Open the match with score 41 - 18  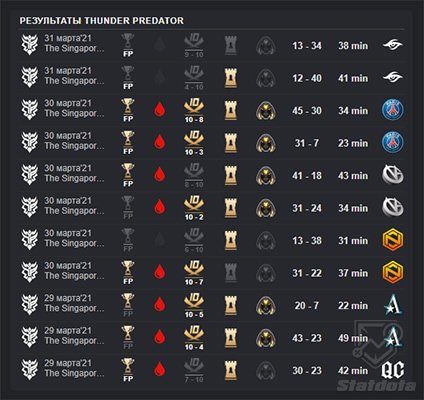coord(212,175)
